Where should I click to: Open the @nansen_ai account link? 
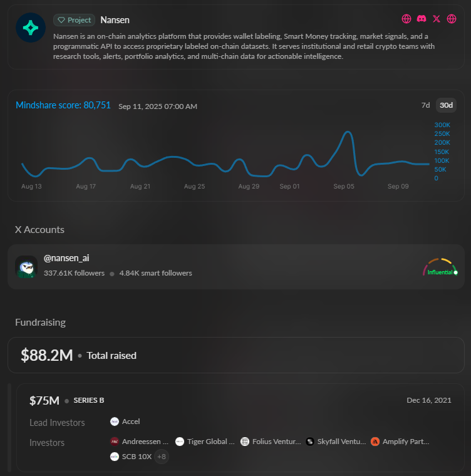(66, 257)
